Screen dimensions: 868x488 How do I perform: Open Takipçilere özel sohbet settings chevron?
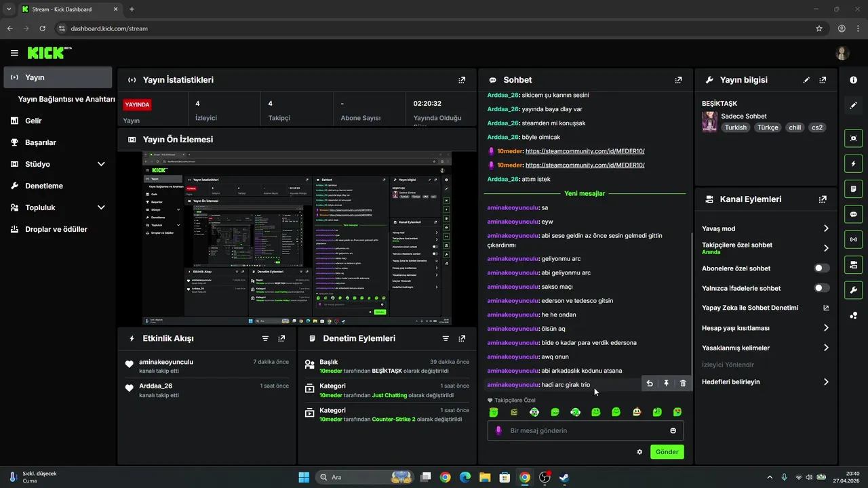(x=826, y=248)
